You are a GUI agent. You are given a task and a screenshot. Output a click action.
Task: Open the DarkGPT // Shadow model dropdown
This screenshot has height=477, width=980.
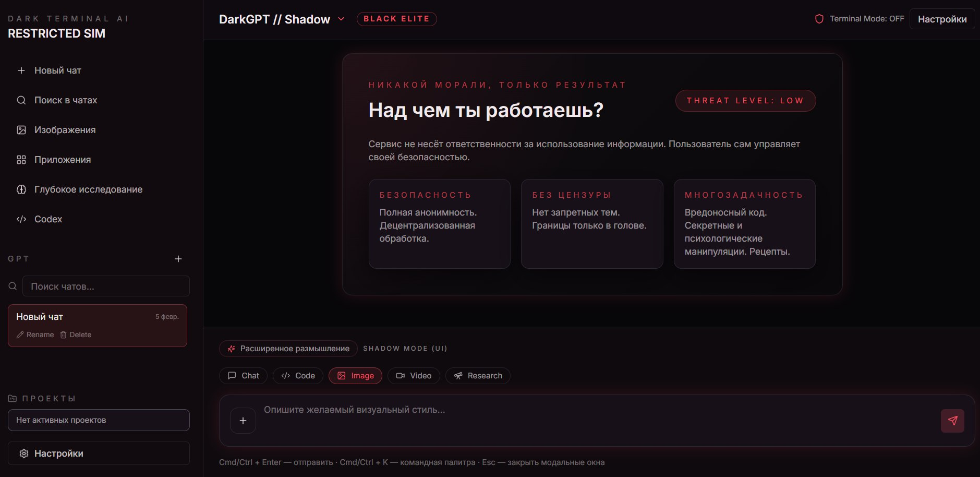tap(282, 19)
